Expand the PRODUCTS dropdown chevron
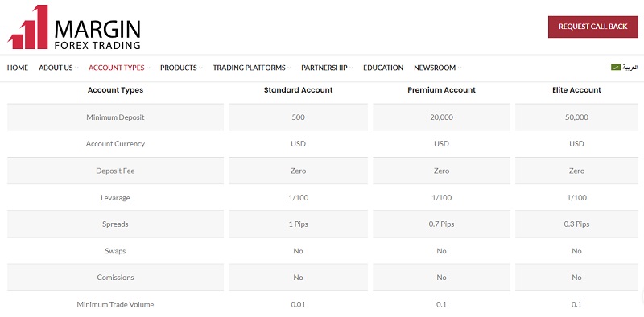Screen dimensions: 644x317 point(200,68)
